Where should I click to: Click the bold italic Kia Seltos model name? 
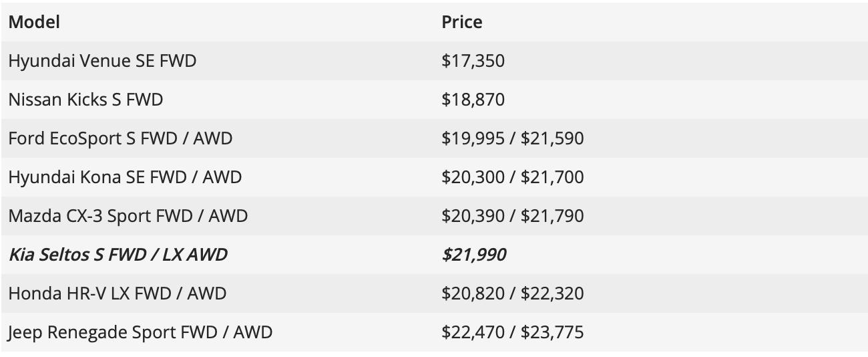tap(118, 255)
